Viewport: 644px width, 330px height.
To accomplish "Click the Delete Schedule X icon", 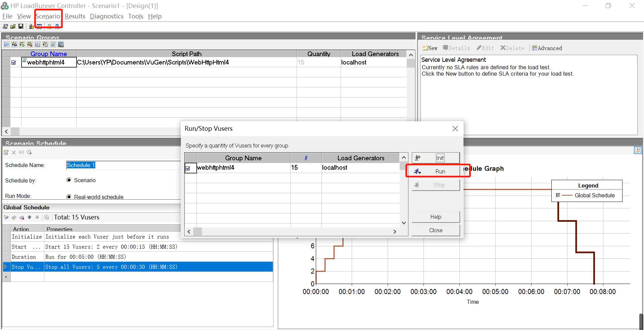I will [14, 152].
